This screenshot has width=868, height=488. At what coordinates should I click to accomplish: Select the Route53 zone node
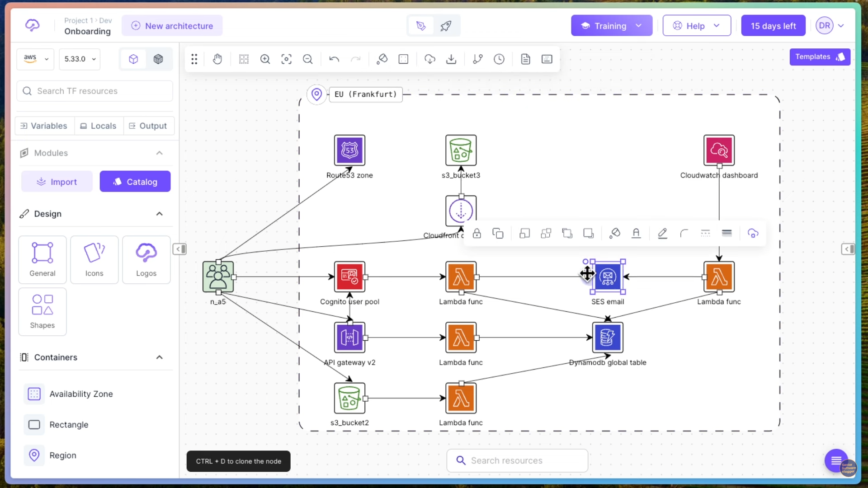pos(349,150)
